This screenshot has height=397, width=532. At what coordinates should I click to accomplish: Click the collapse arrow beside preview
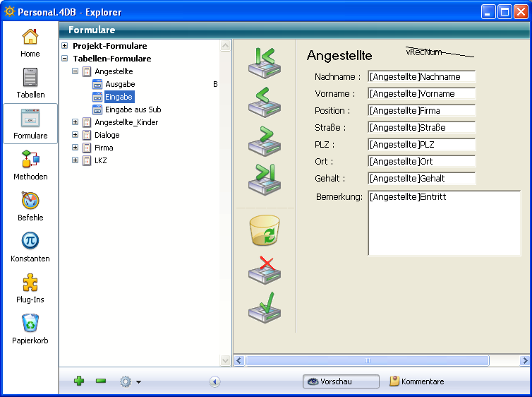215,381
